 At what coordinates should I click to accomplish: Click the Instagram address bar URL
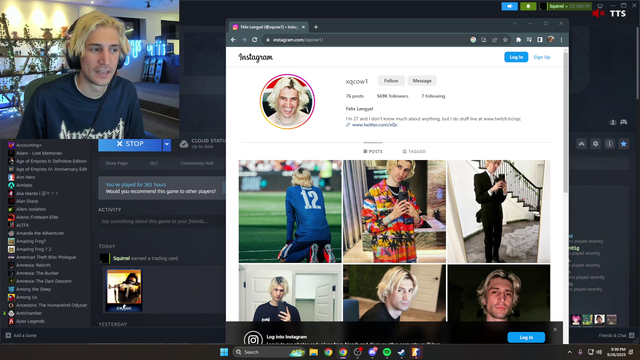[298, 40]
